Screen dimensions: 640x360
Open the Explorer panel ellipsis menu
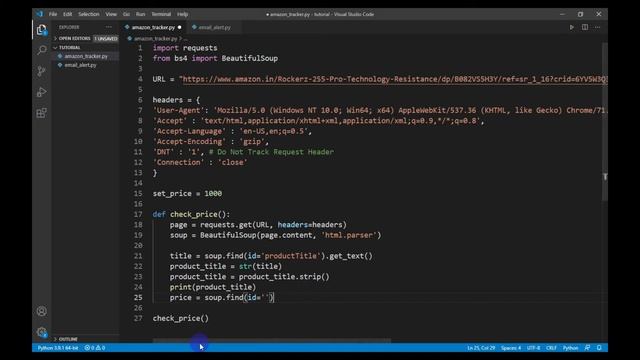(109, 27)
